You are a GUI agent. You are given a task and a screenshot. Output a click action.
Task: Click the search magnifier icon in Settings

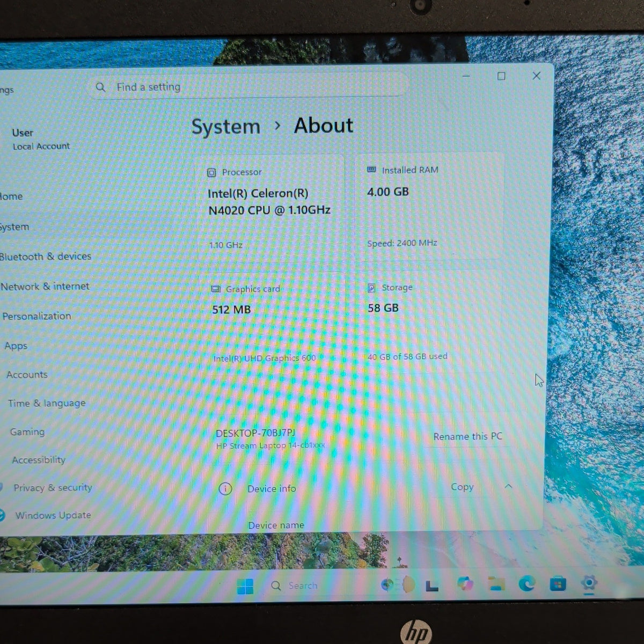pyautogui.click(x=100, y=87)
